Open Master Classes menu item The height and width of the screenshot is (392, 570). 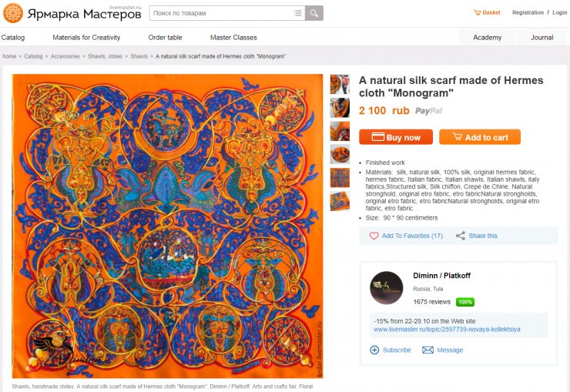coord(233,38)
